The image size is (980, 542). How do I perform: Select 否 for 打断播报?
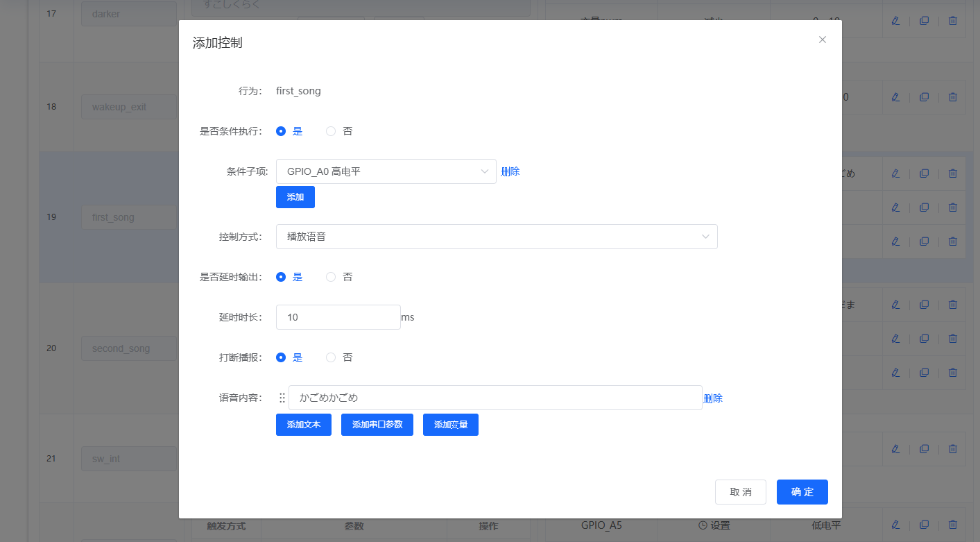331,357
